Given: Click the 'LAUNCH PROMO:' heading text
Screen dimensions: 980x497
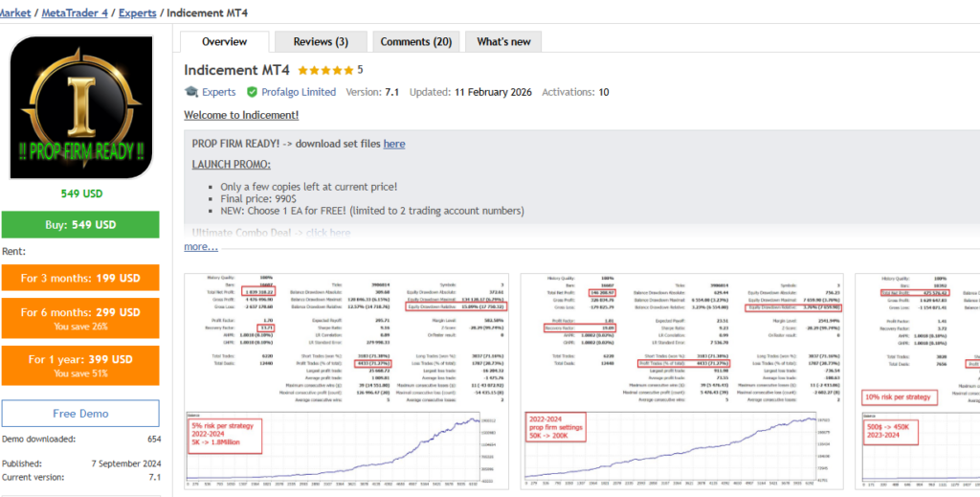Looking at the screenshot, I should coord(232,165).
